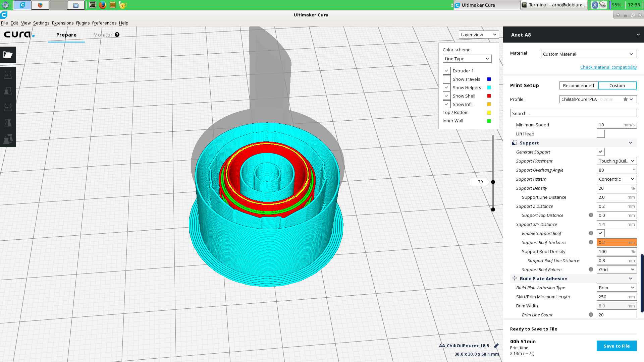The width and height of the screenshot is (644, 362).
Task: Click the teapot launcher icon in the panel
Action: pos(123,5)
